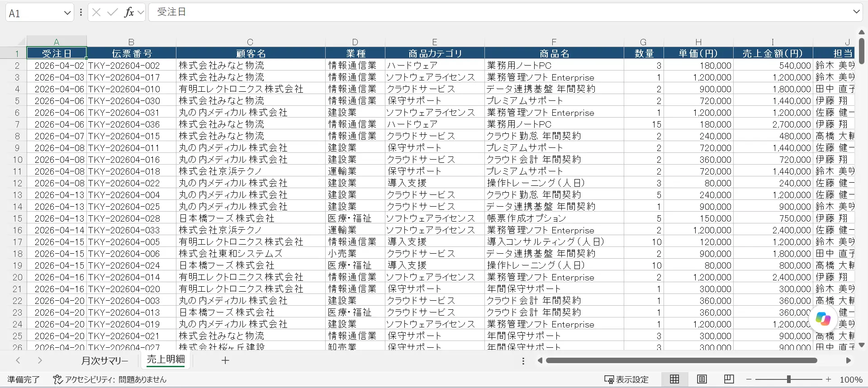Click inside the formula bar input

pos(499,12)
